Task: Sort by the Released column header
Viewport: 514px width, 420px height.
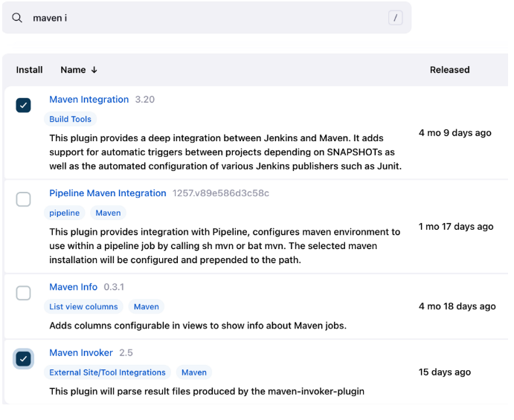Action: coord(449,70)
